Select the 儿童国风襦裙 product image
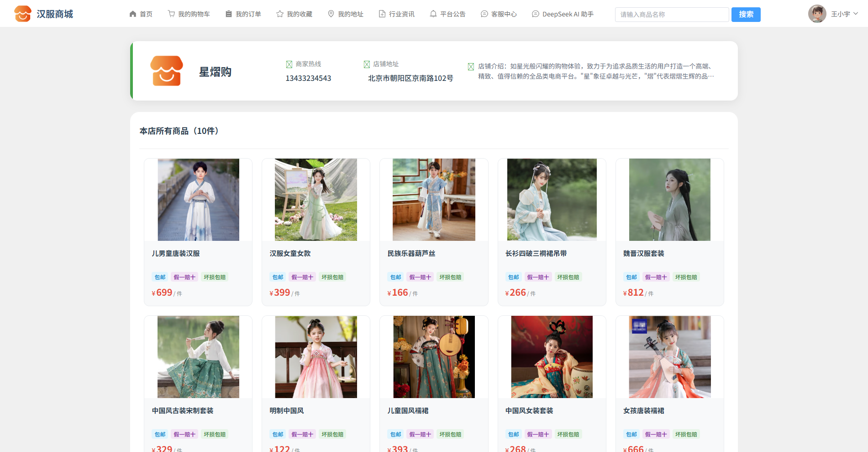Viewport: 868px width, 452px height. (x=434, y=357)
